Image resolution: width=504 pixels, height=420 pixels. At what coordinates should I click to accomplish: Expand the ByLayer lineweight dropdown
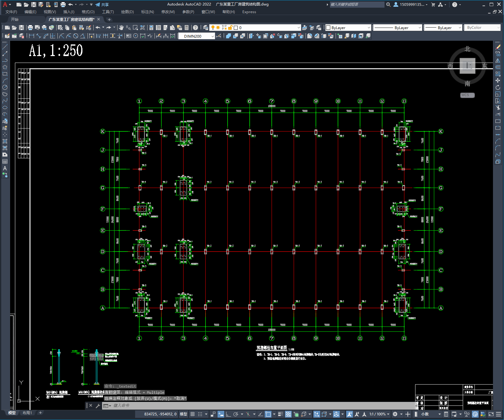(x=460, y=28)
